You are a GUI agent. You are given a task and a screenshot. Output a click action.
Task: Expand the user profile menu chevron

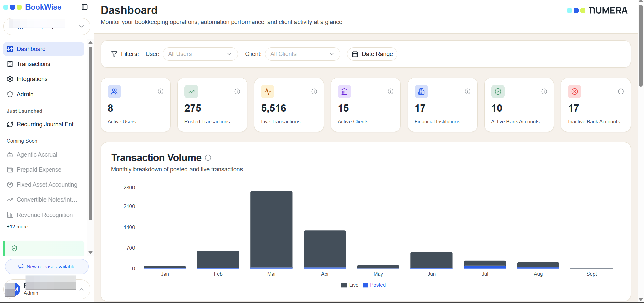[x=82, y=289]
